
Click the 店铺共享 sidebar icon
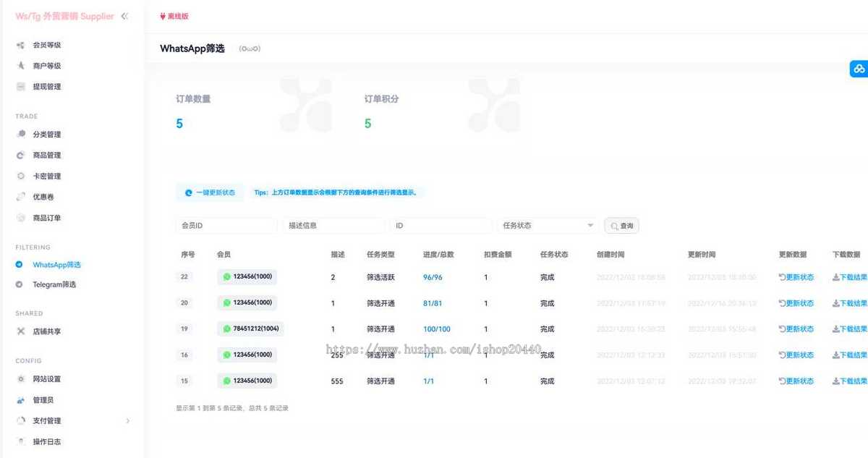(x=21, y=331)
